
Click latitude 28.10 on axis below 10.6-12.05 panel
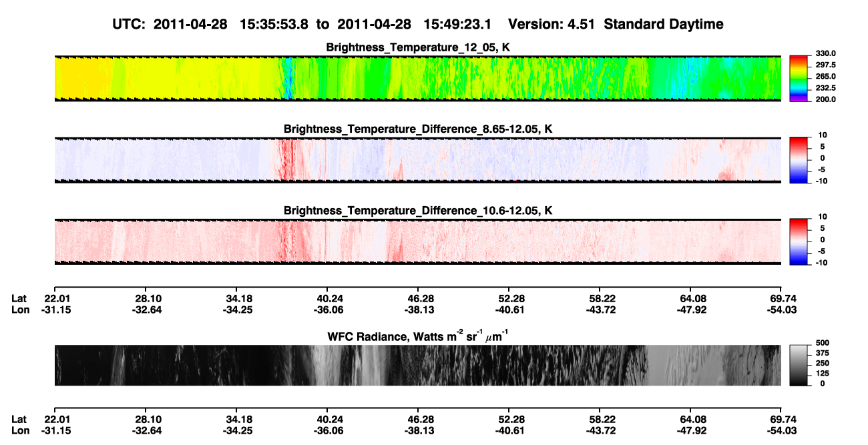[x=148, y=299]
